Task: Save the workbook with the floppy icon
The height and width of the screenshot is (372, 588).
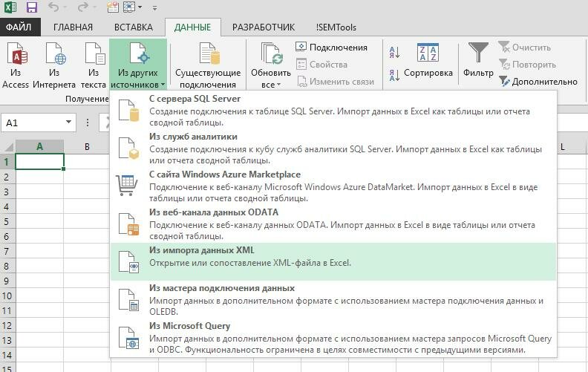Action: (32, 7)
